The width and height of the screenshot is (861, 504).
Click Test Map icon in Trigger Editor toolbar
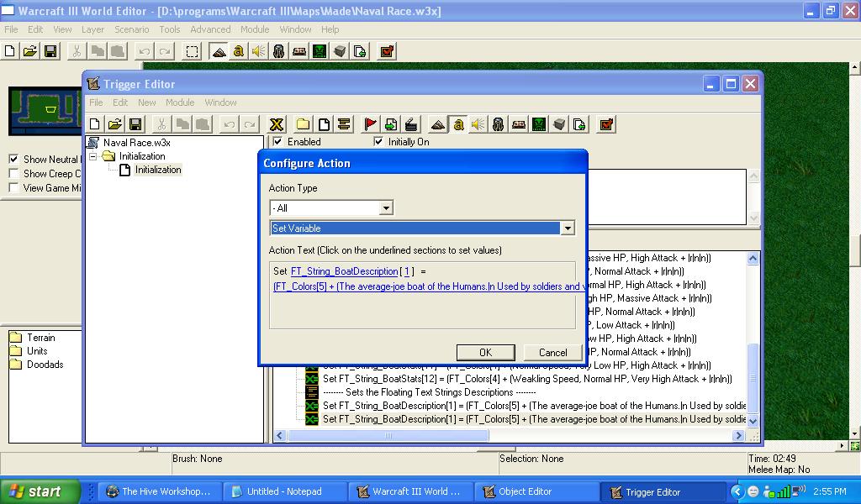coord(606,124)
